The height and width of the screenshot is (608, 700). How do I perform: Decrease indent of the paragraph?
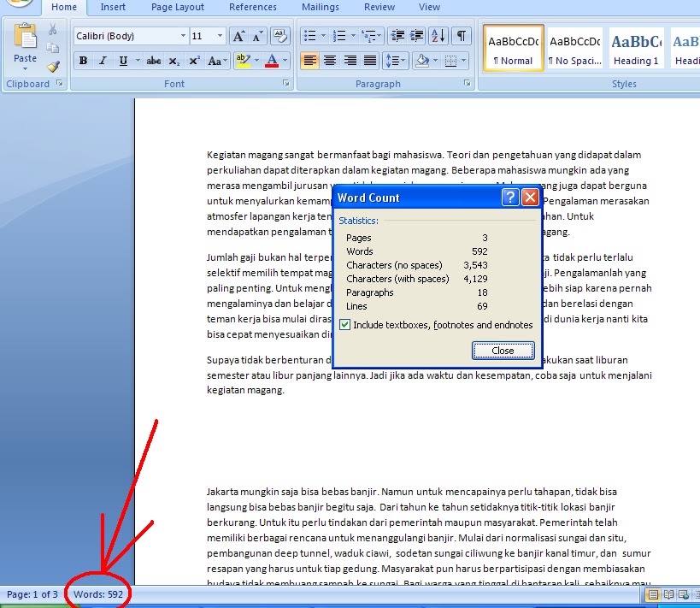397,37
